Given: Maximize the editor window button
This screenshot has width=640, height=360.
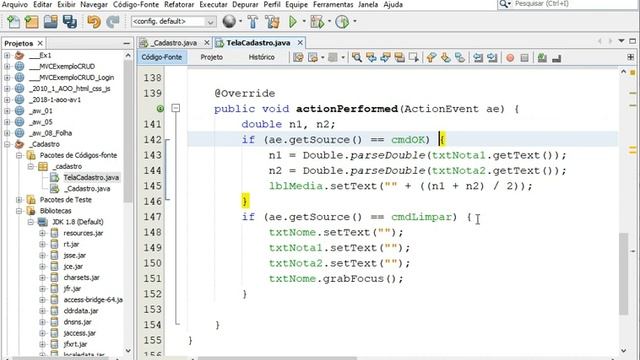Looking at the screenshot, I should tap(633, 41).
